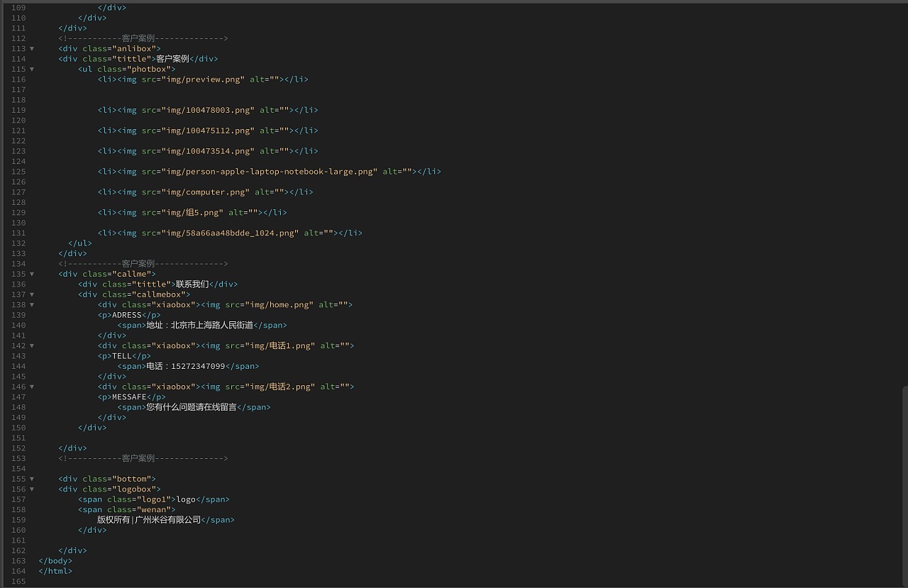
Task: Click "img/person-apple-laptop-notebook-large.png" string
Action: 270,172
